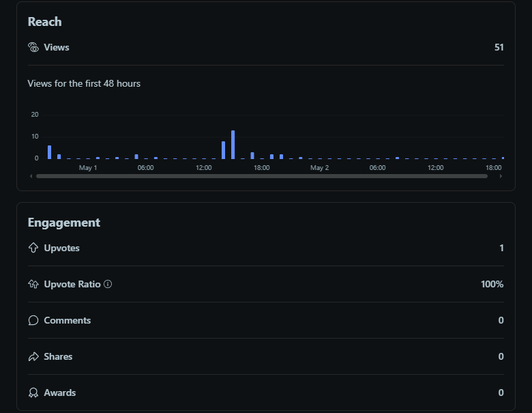Open the Upvote Ratio info tooltip icon
This screenshot has width=532, height=413.
pos(108,284)
